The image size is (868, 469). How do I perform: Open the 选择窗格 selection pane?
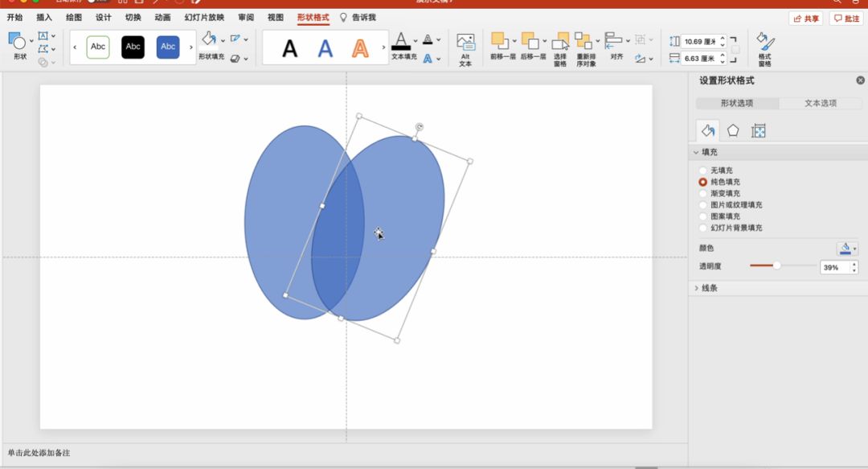tap(560, 49)
